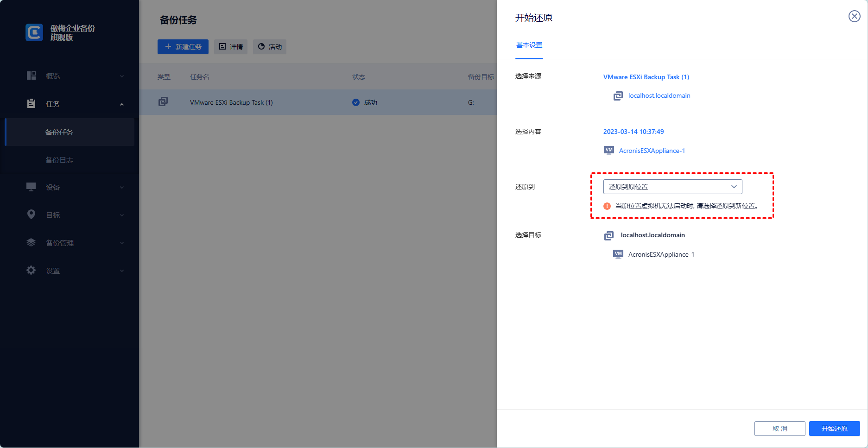The image size is (868, 448).
Task: Click the 新建任务 button
Action: pos(183,47)
